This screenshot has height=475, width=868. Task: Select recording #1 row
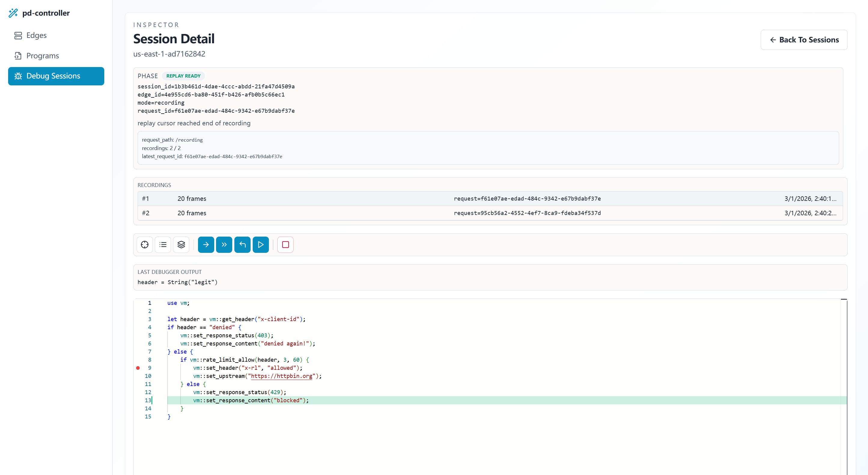tap(490, 198)
